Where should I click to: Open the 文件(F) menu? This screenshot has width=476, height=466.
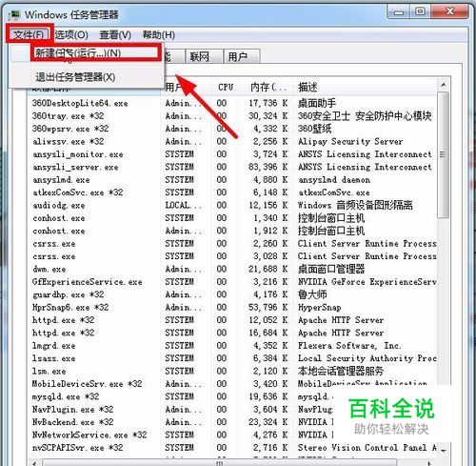coord(29,34)
